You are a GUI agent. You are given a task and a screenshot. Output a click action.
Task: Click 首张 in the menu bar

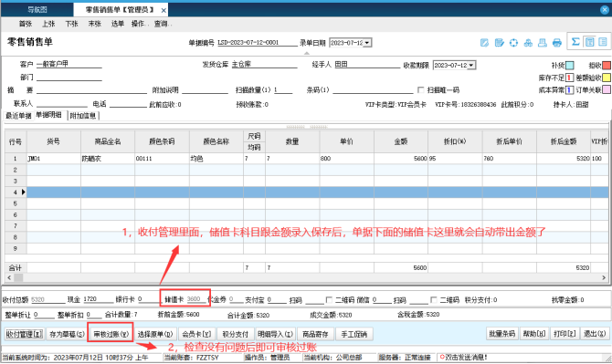26,24
